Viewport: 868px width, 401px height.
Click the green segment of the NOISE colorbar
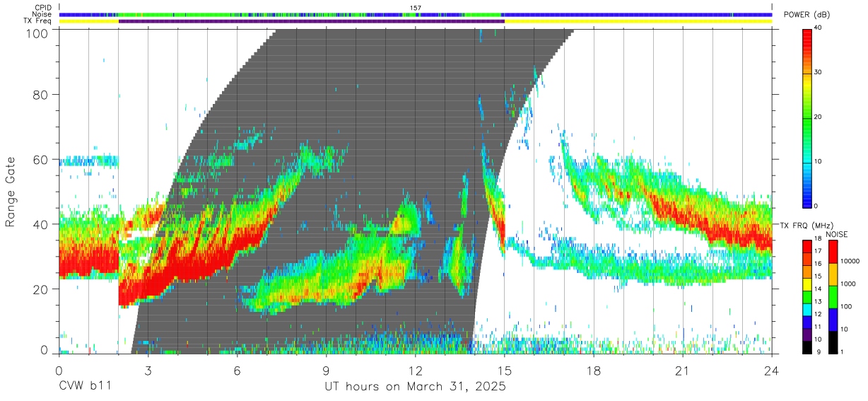coord(835,296)
